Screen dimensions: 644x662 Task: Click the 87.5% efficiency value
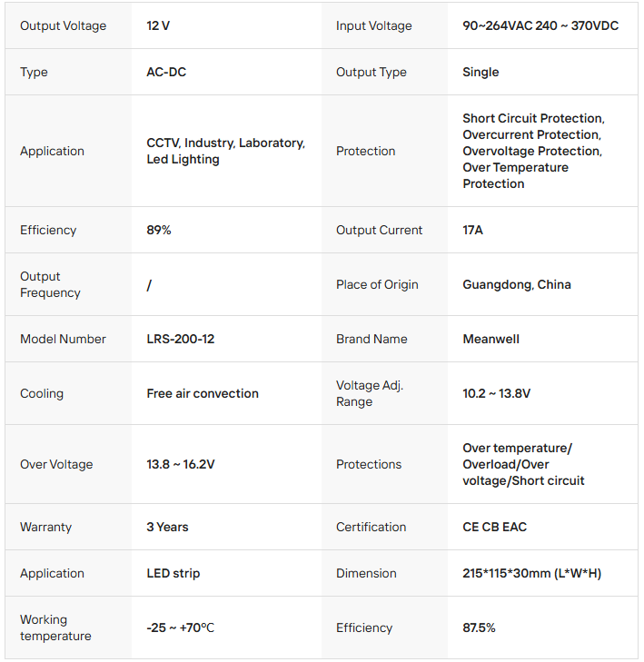479,627
